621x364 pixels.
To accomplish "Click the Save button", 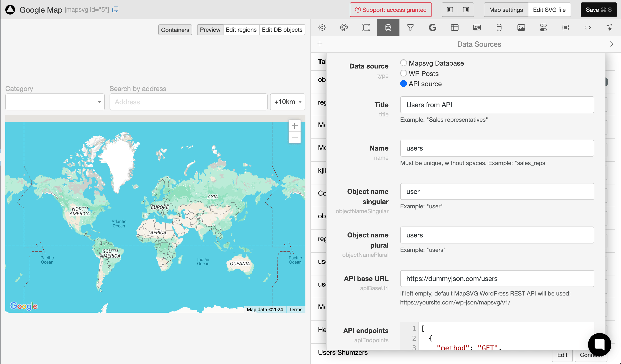I will 598,10.
